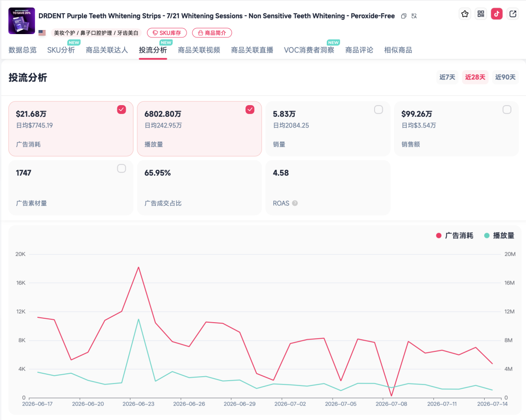
Task: Tick the 广告素材量 checkbox
Action: click(x=121, y=168)
